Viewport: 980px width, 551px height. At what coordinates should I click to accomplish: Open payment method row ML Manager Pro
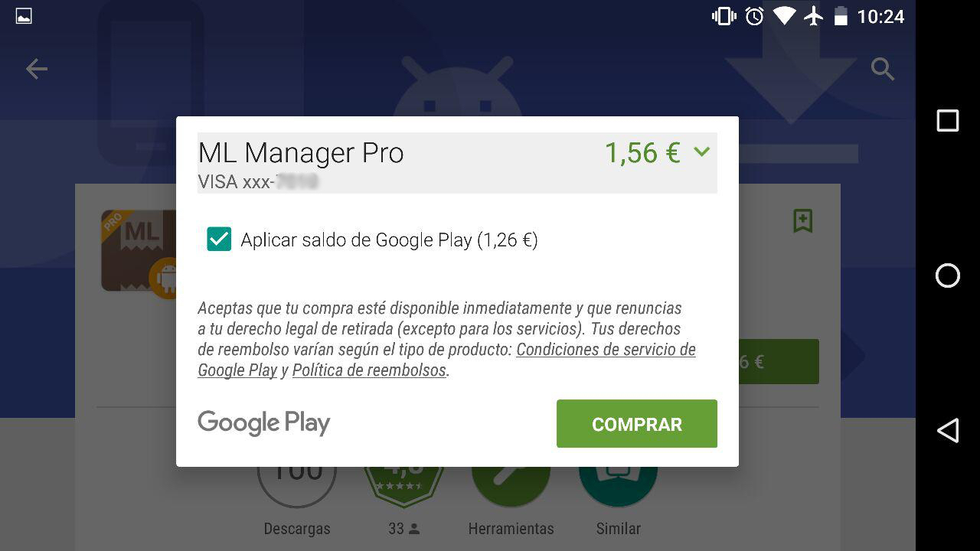pyautogui.click(x=457, y=162)
